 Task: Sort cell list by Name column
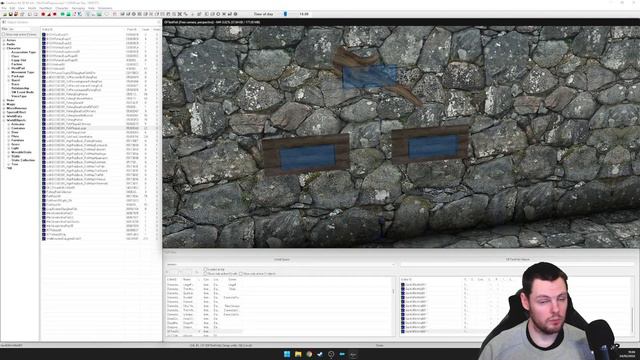[x=192, y=280]
